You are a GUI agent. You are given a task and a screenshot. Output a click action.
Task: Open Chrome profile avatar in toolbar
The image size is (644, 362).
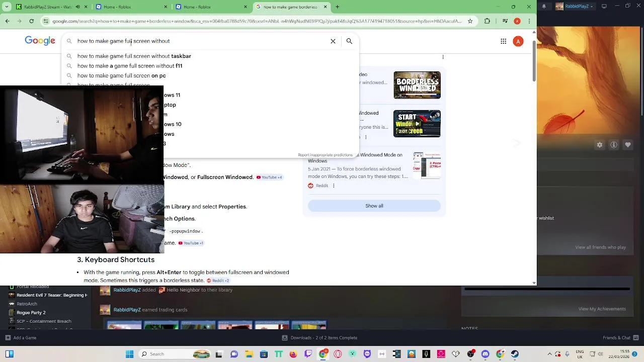517,21
